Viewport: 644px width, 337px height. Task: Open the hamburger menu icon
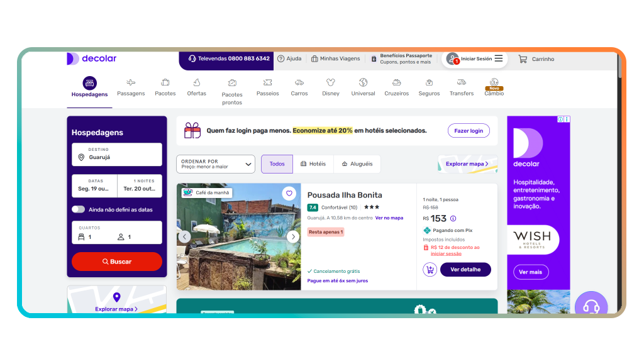pos(499,58)
